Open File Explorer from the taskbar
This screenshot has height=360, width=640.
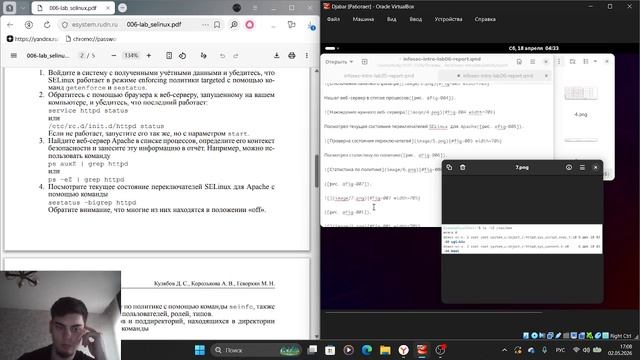click(385, 350)
